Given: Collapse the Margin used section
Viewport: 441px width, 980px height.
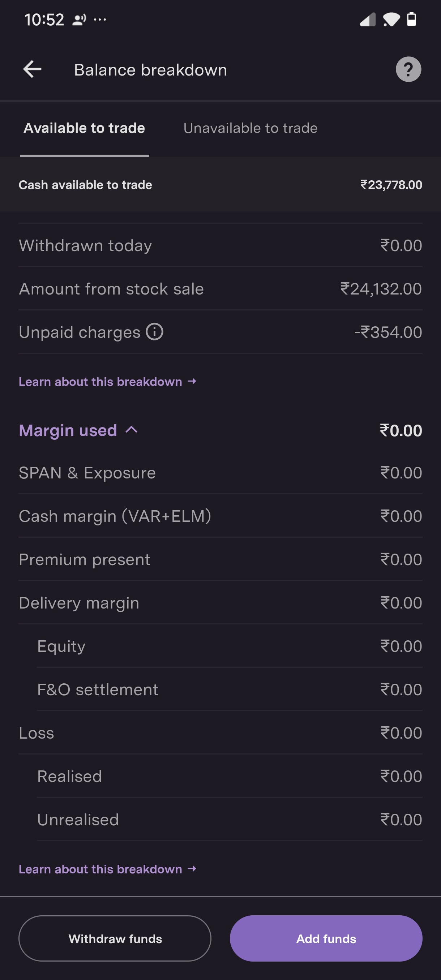Looking at the screenshot, I should click(131, 430).
